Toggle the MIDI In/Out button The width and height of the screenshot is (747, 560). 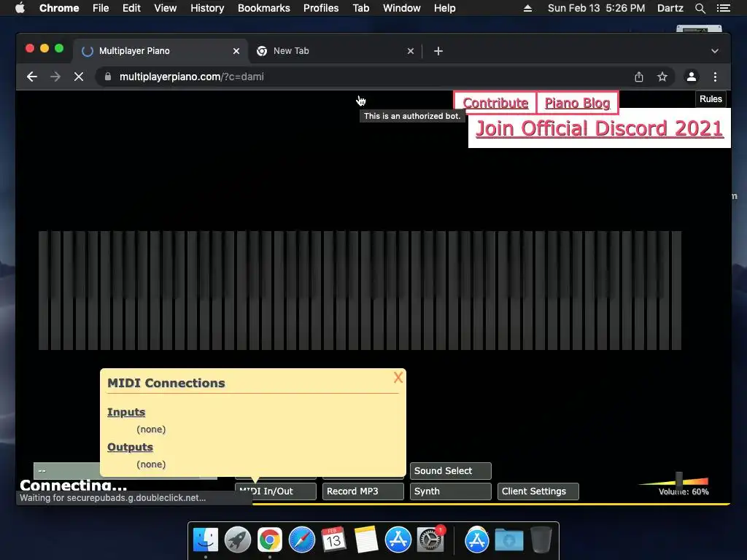(x=275, y=491)
